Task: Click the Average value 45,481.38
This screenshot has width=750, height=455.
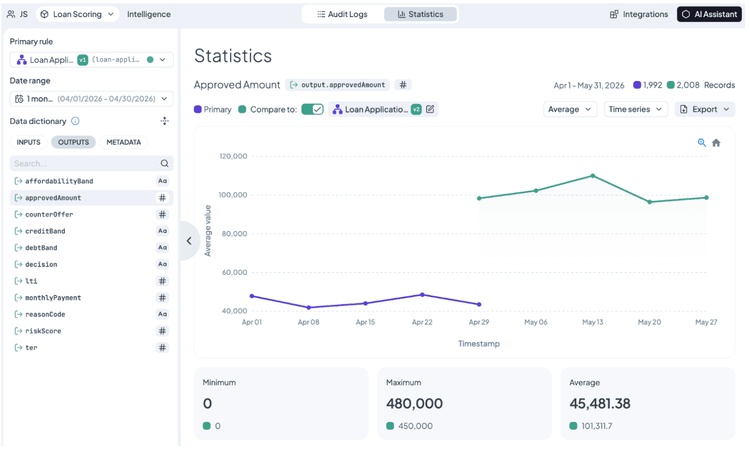Action: (600, 403)
